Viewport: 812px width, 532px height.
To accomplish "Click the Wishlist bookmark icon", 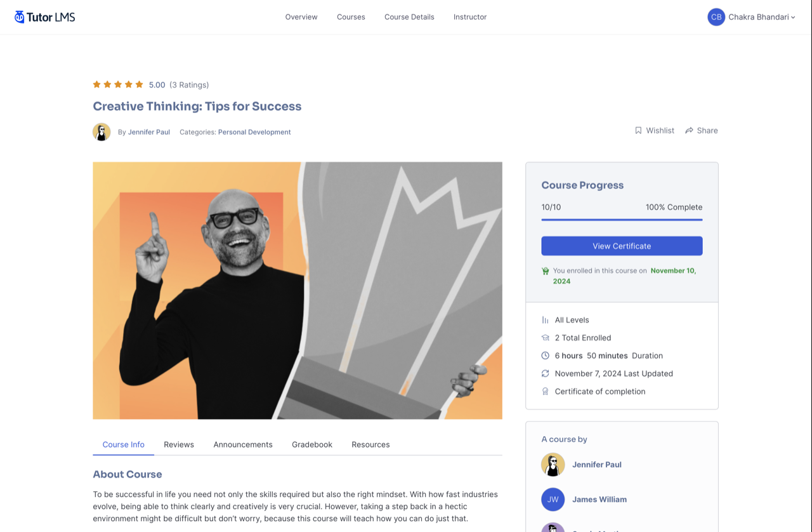I will 638,130.
